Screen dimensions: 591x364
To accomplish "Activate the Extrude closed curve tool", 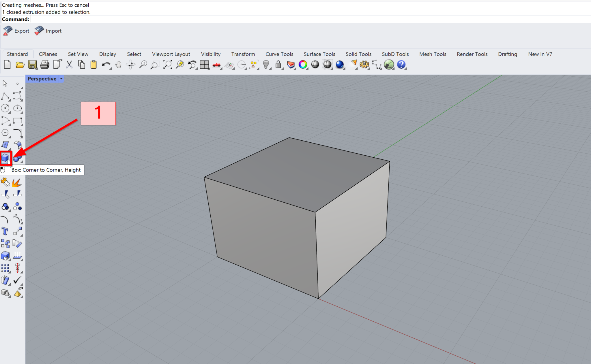I will 5,256.
